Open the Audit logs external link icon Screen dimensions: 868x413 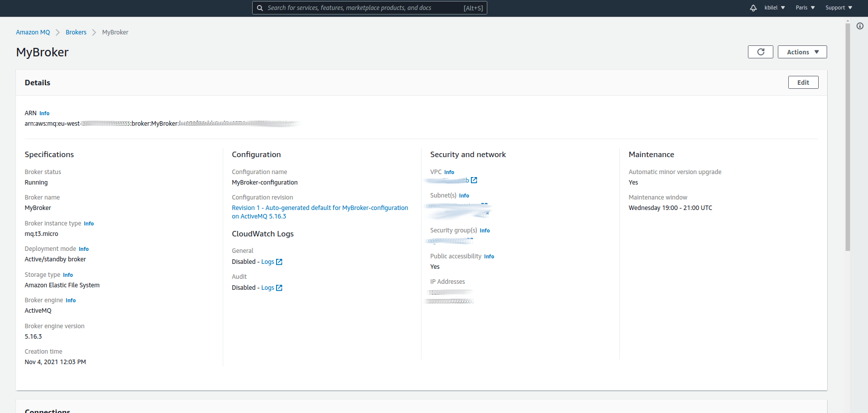click(279, 288)
